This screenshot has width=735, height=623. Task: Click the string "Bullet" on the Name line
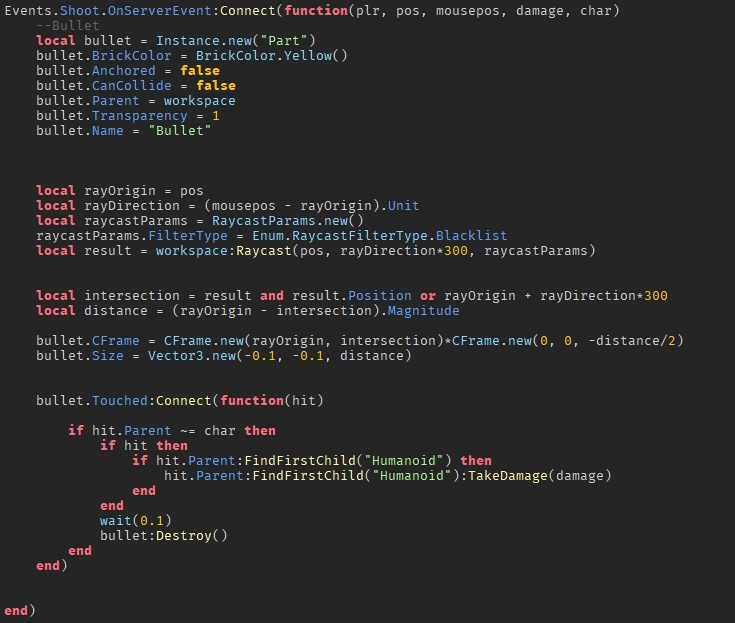tap(180, 131)
